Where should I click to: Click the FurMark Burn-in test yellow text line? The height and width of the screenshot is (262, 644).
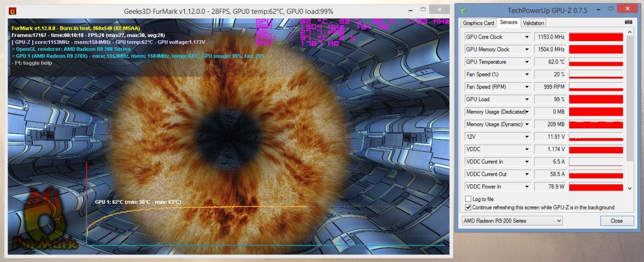point(76,28)
